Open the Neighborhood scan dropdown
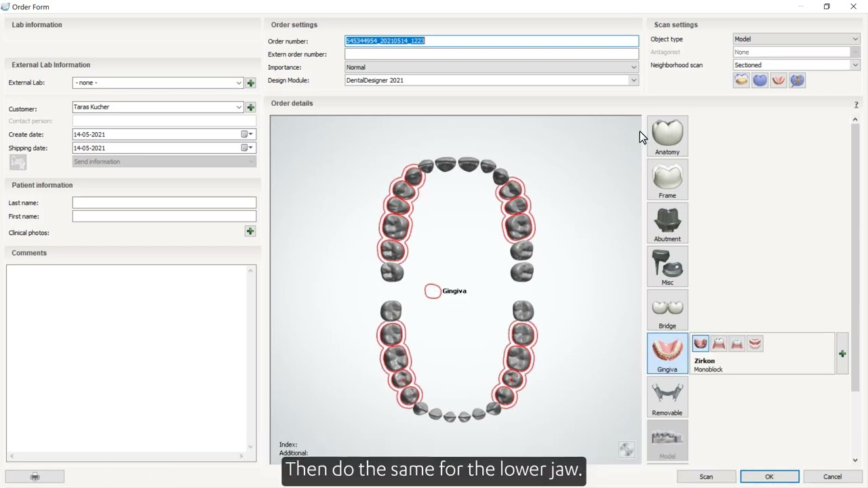Image resolution: width=868 pixels, height=488 pixels. [x=855, y=65]
